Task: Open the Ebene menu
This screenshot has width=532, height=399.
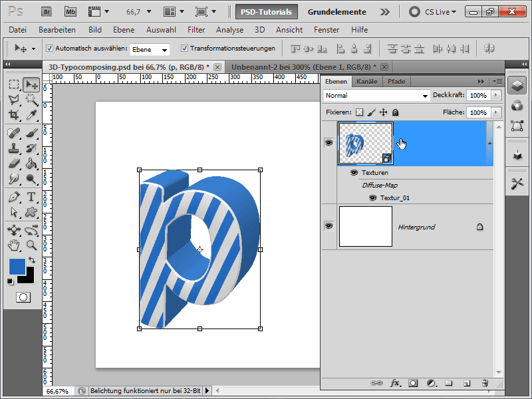Action: [124, 30]
